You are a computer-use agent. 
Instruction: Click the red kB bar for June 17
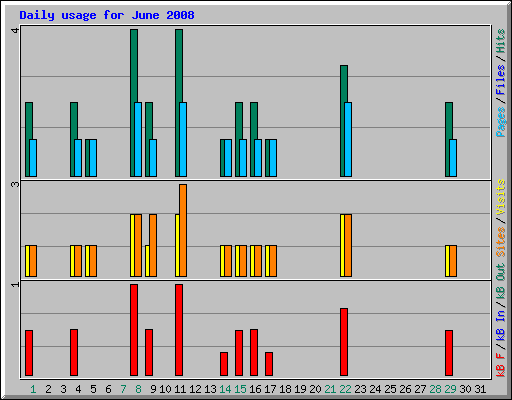(269, 364)
